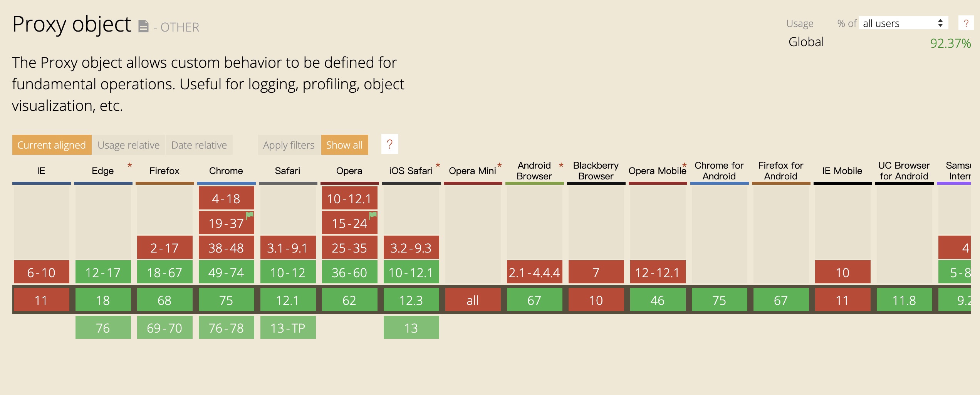Select the Date relative view
Viewport: 980px width, 395px height.
point(199,145)
